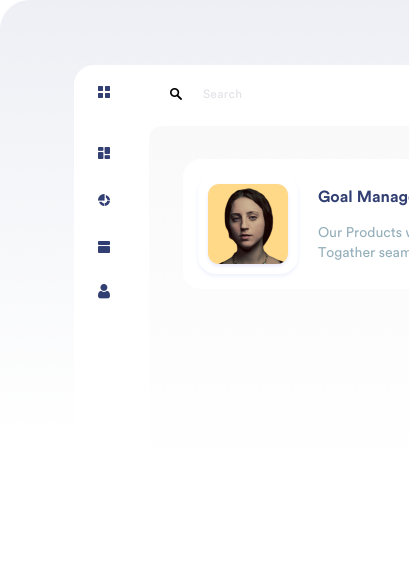The height and width of the screenshot is (588, 409).
Task: Switch to the sidebar dashboard section
Action: point(104,153)
